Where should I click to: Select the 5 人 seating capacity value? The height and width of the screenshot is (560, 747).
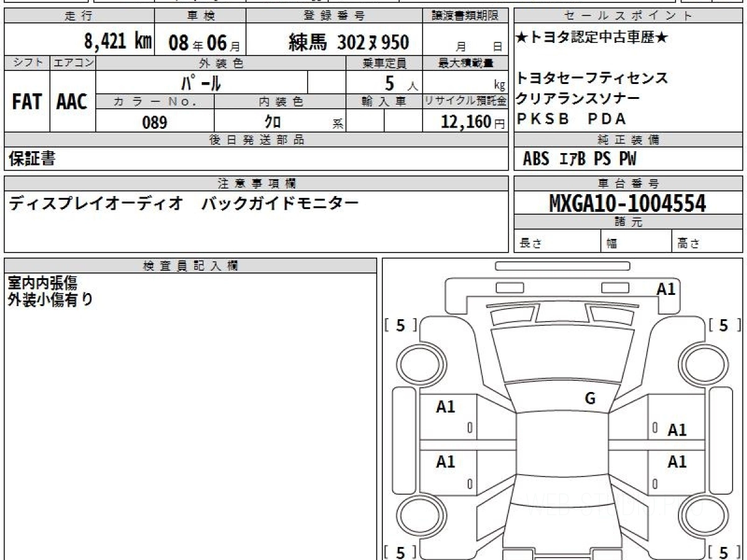(402, 83)
